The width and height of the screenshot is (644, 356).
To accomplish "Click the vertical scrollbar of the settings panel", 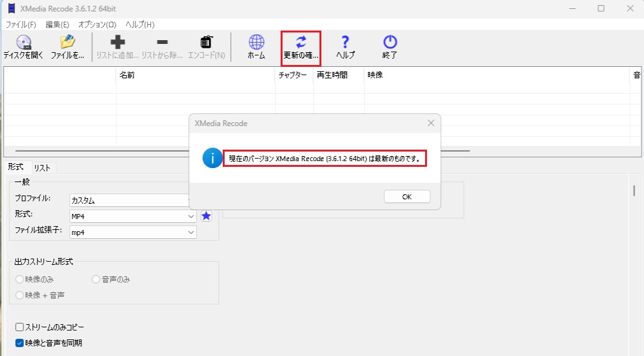I will click(x=634, y=191).
